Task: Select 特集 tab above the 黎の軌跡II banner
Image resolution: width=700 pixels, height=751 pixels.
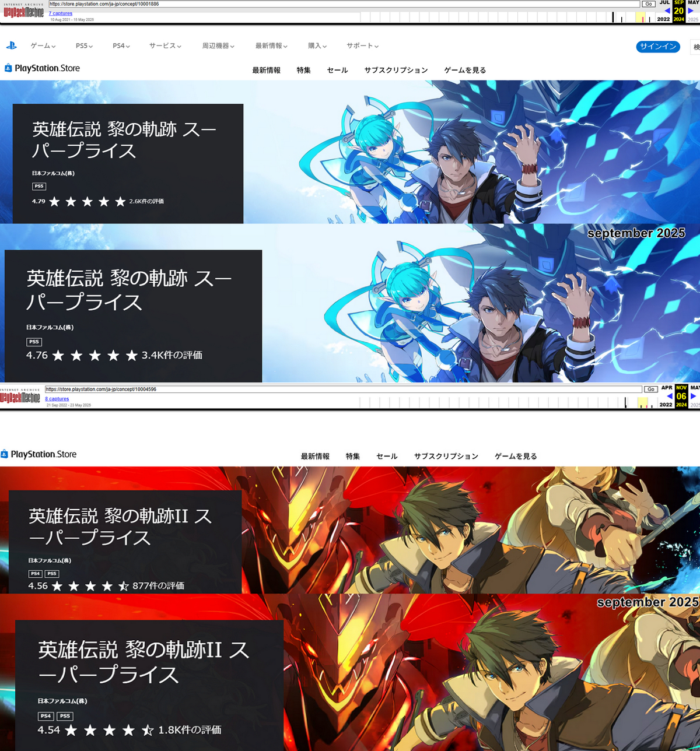Action: 353,456
